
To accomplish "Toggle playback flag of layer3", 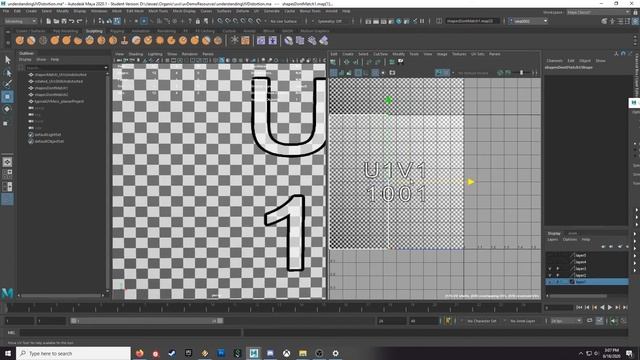I will pos(558,269).
